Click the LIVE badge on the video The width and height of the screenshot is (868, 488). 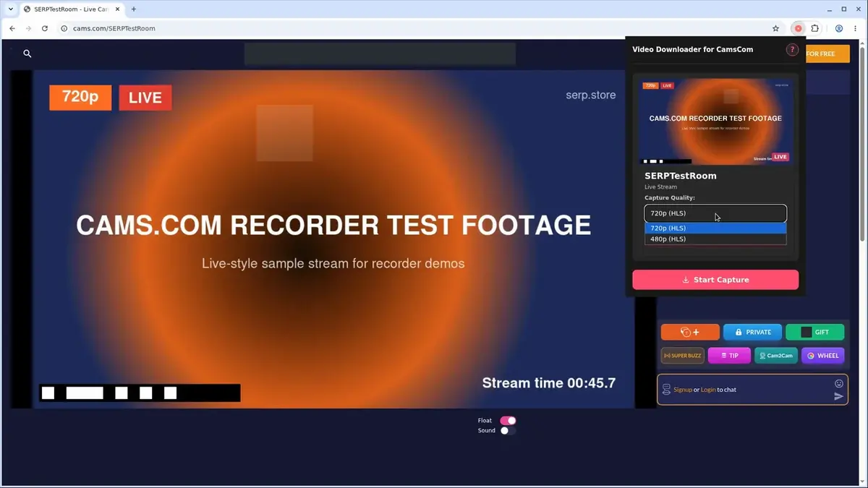(145, 98)
